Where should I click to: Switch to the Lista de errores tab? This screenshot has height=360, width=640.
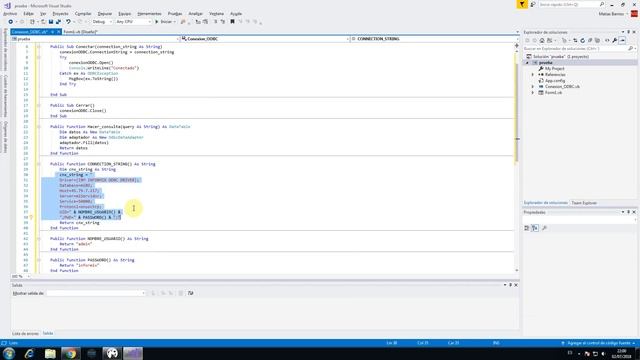[25, 333]
